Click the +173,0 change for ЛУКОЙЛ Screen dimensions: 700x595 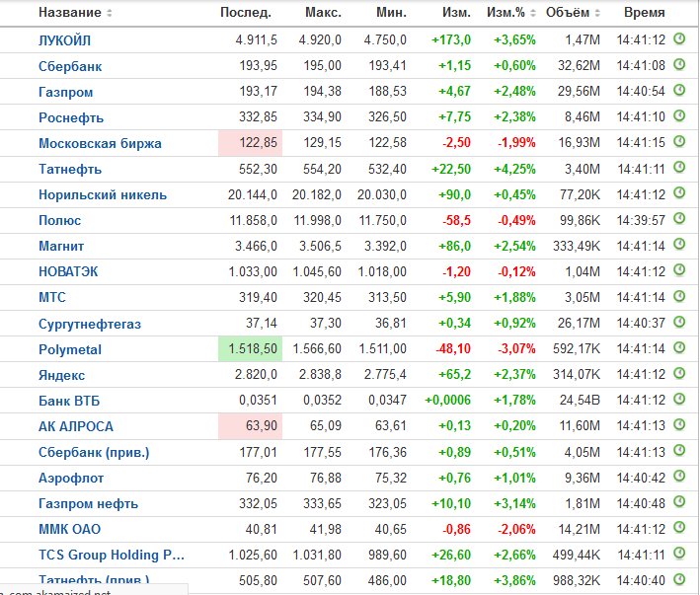[x=451, y=40]
